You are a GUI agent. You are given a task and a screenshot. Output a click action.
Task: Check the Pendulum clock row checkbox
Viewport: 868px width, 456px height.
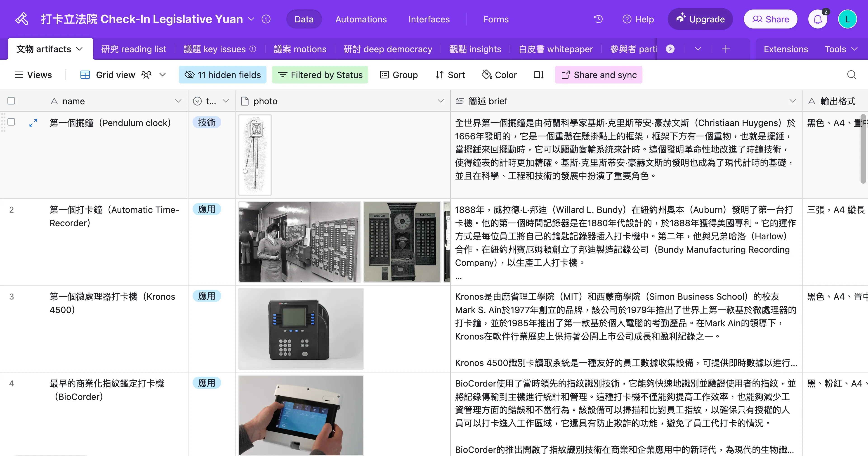coord(11,122)
